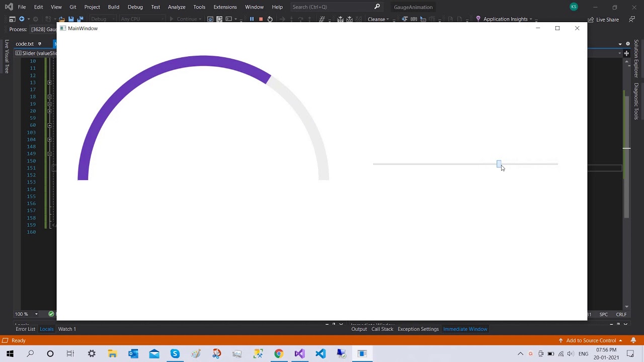Open the Task View taskbar icon

(70, 353)
